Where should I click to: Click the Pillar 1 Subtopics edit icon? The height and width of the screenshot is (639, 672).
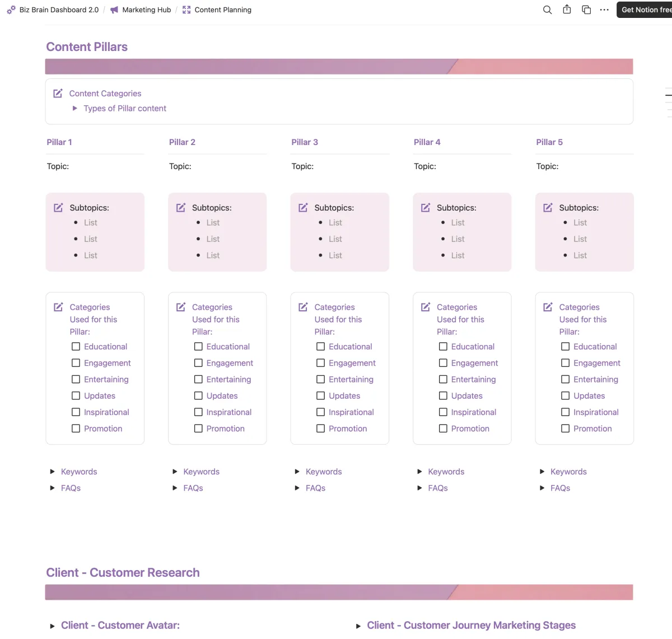tap(58, 208)
